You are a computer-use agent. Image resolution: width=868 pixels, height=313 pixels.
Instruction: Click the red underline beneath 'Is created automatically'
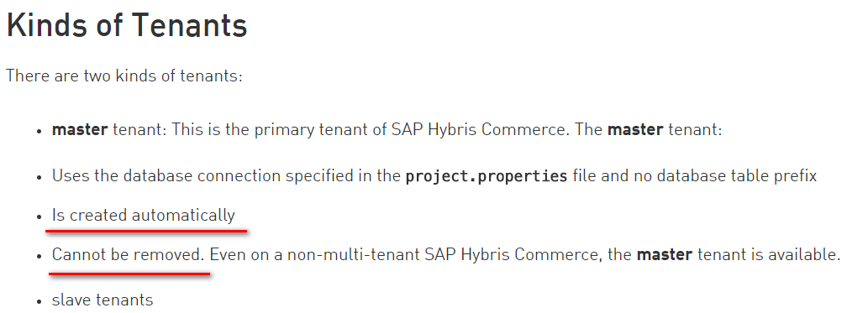[x=146, y=229]
